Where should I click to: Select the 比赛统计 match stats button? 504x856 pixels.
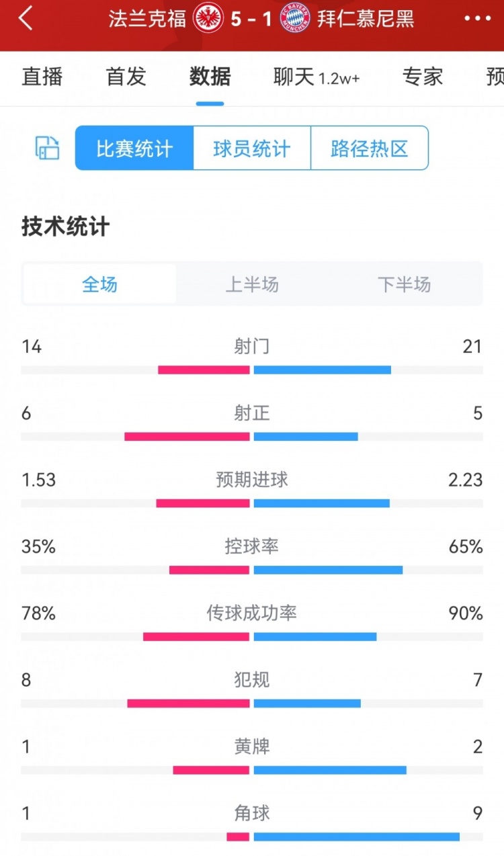(134, 148)
